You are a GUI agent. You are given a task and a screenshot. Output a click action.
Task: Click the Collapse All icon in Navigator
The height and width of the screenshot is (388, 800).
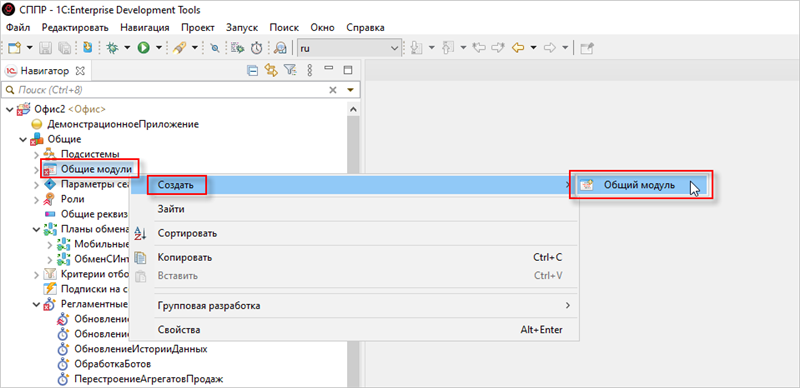point(253,70)
